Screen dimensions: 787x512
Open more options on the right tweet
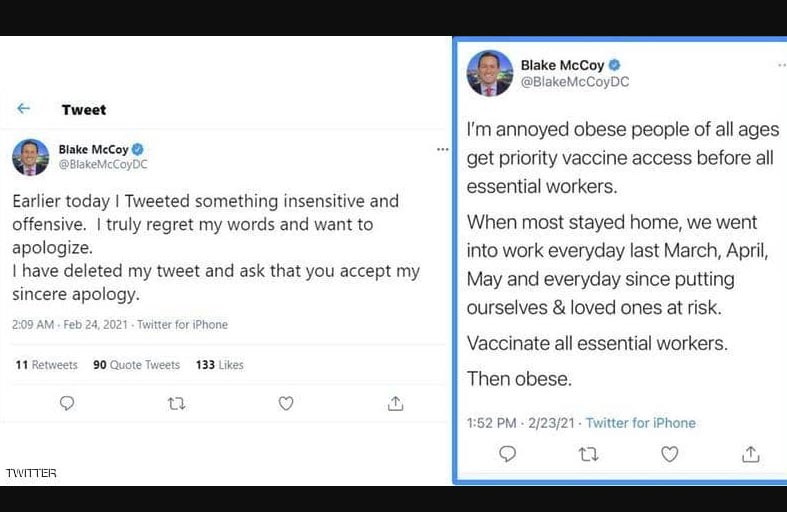781,64
